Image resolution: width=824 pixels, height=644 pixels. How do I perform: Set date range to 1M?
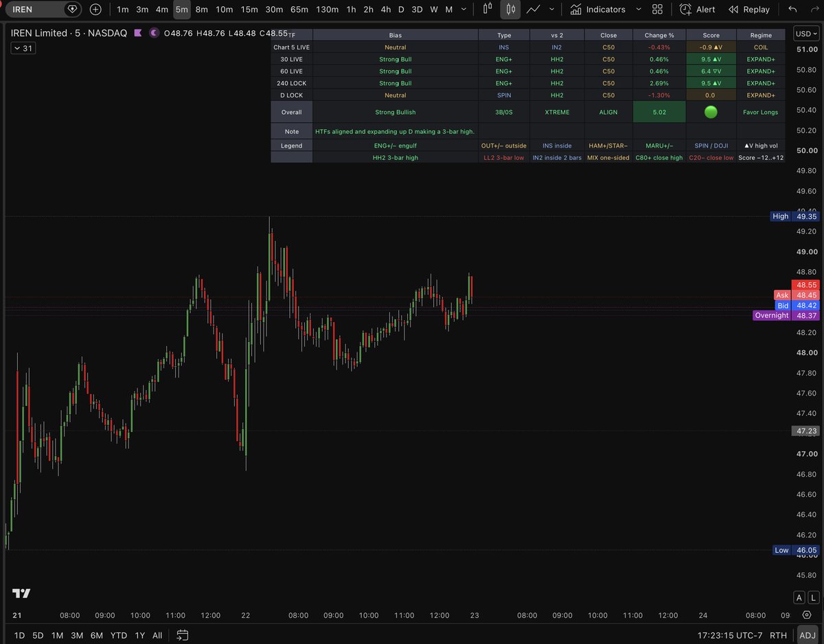point(57,635)
